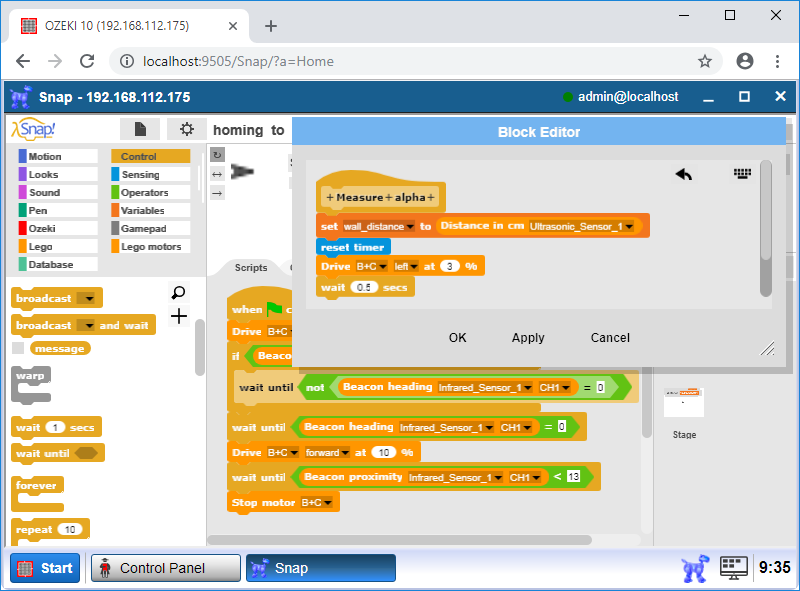Open the project file menu icon
This screenshot has height=591, width=800.
(x=140, y=129)
